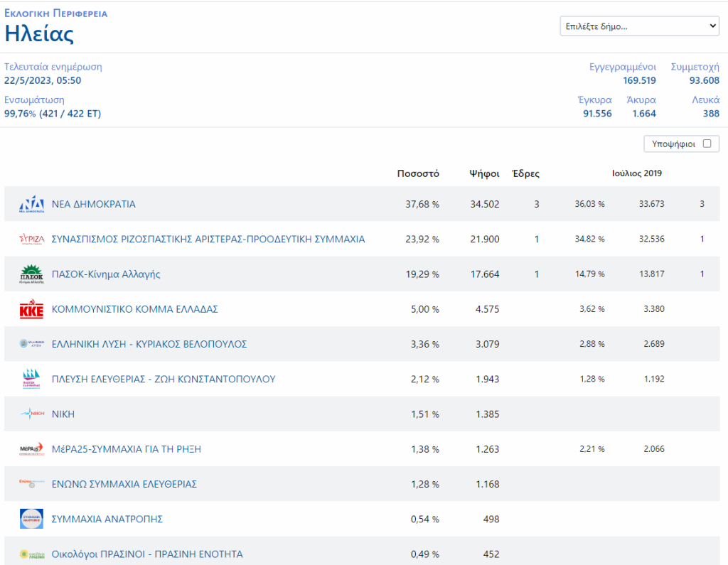
Task: Click the Ψήφοι column header
Action: point(484,174)
